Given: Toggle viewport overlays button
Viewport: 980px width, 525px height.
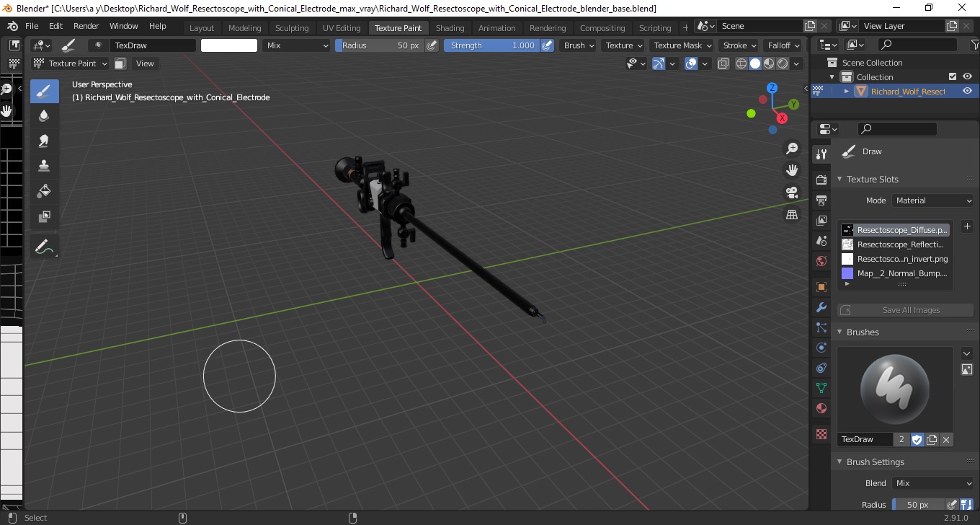Looking at the screenshot, I should click(x=691, y=63).
